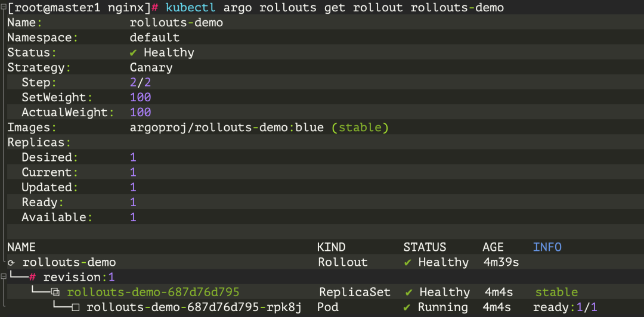
Task: Click the ReplicaSet stacked-squares icon
Action: pos(55,293)
